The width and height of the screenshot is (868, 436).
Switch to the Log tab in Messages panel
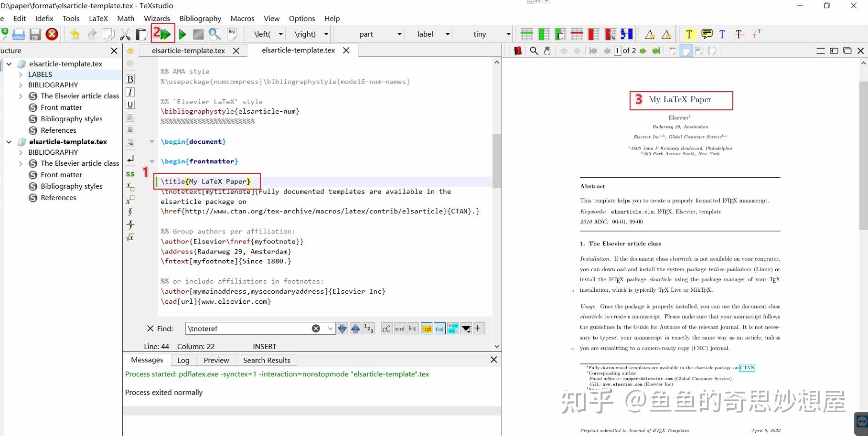[183, 360]
